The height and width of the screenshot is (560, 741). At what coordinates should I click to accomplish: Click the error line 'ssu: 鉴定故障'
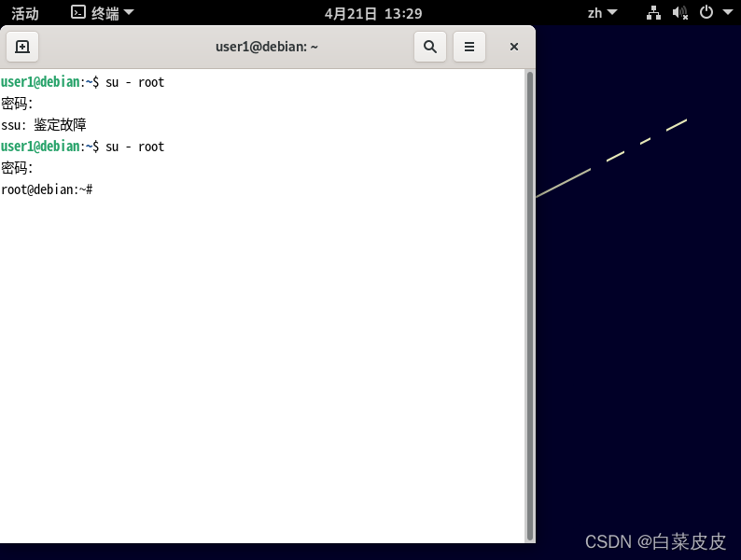[44, 125]
